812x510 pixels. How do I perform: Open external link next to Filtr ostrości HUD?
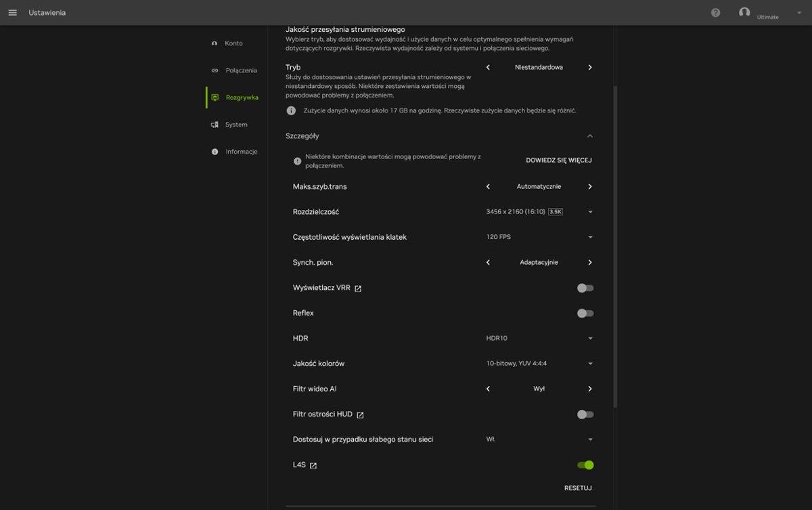tap(360, 415)
